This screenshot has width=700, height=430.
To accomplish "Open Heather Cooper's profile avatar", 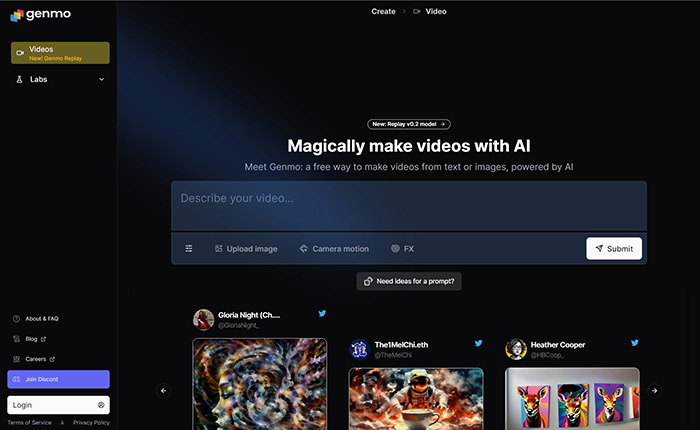I will coord(516,349).
